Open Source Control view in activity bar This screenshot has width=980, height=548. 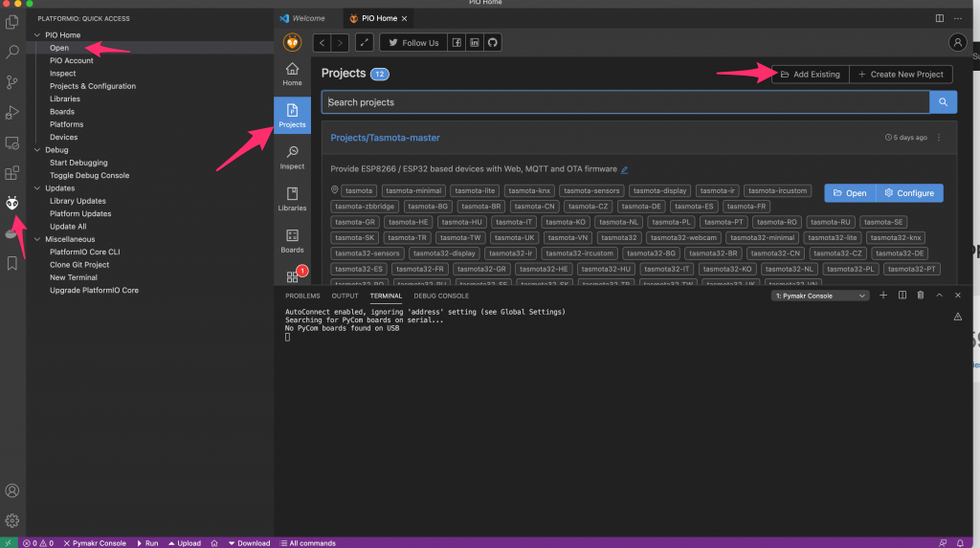(x=11, y=82)
